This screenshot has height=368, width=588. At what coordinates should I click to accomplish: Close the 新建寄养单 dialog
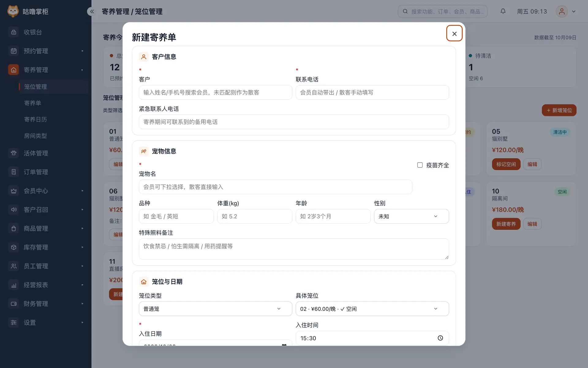[454, 33]
